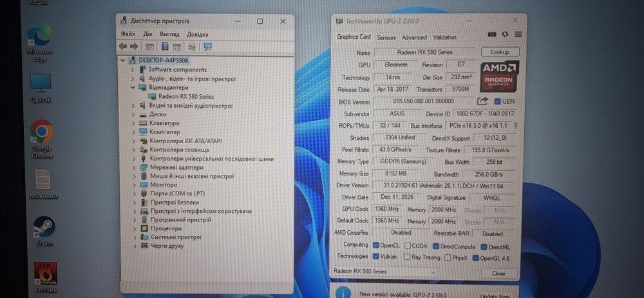
Task: Expand the Системні пристрої node
Action: (x=135, y=237)
